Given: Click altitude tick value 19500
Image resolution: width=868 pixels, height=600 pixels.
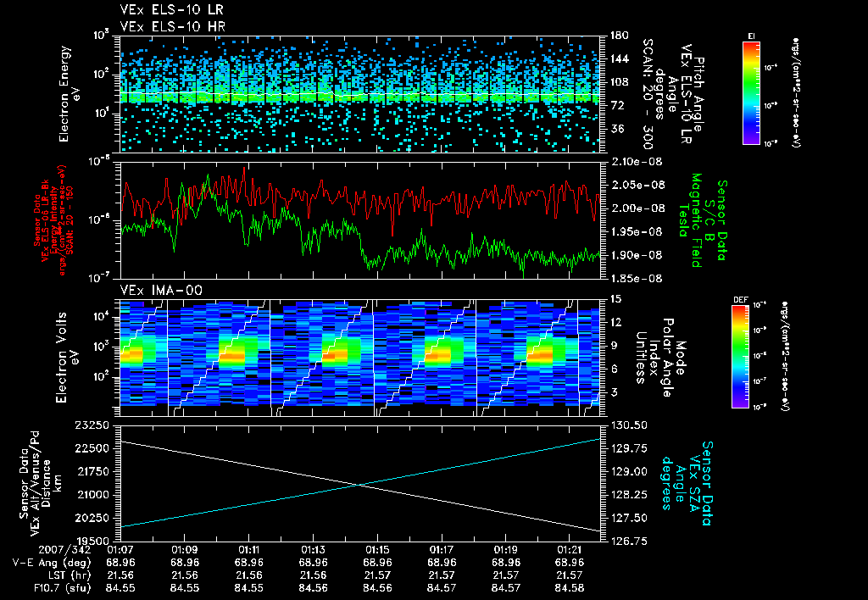Looking at the screenshot, I should click(x=92, y=541).
